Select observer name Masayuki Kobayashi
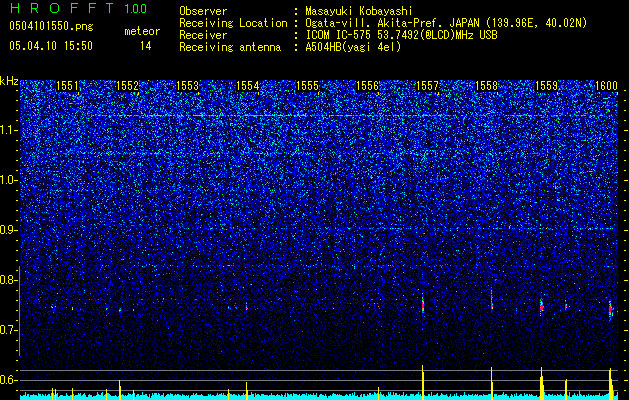Viewport: 629px width, 400px height. click(358, 12)
